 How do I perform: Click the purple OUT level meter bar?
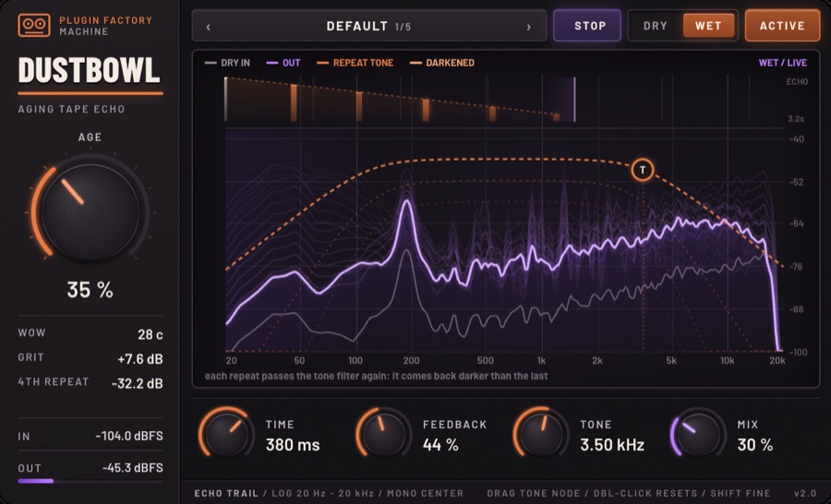tap(35, 481)
